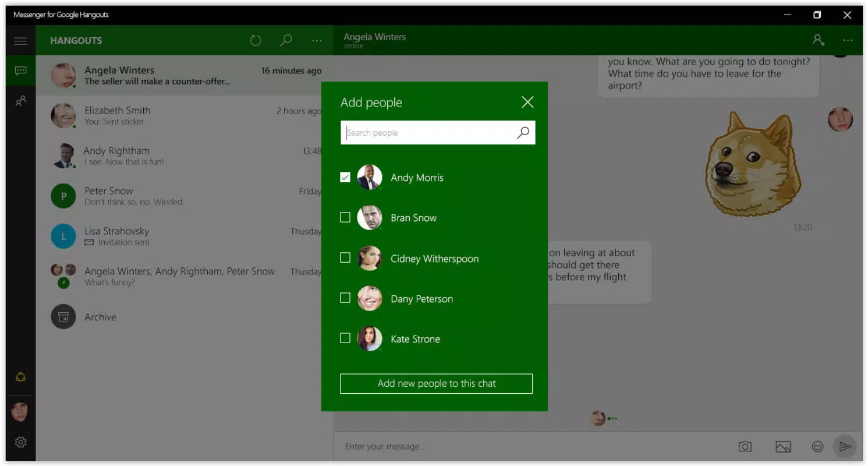Viewport: 868px width, 466px height.
Task: Click Andy Morris's avatar in Add people
Action: point(370,177)
